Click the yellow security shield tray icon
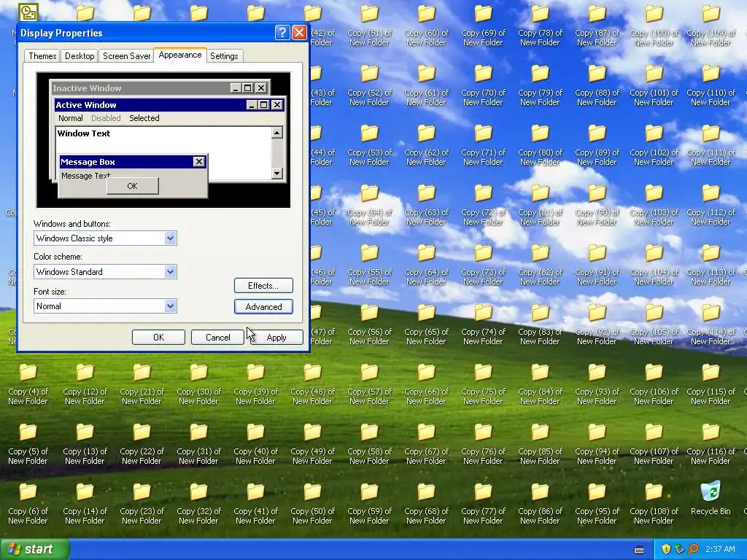The image size is (747, 560). point(666,550)
